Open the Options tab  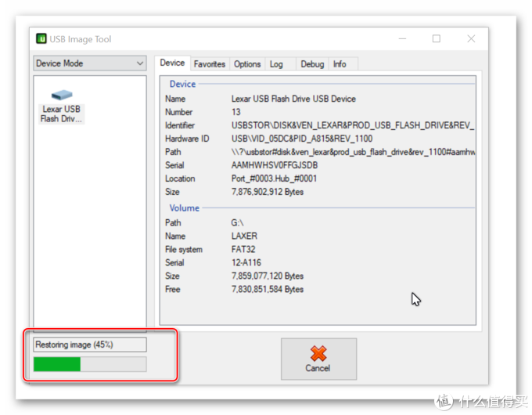tap(247, 64)
